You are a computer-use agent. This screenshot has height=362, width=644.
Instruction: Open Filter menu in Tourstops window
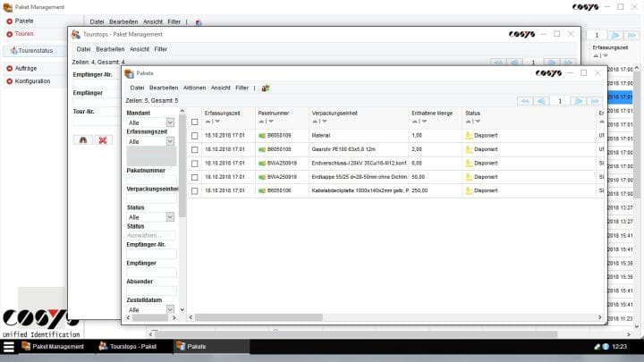(161, 49)
